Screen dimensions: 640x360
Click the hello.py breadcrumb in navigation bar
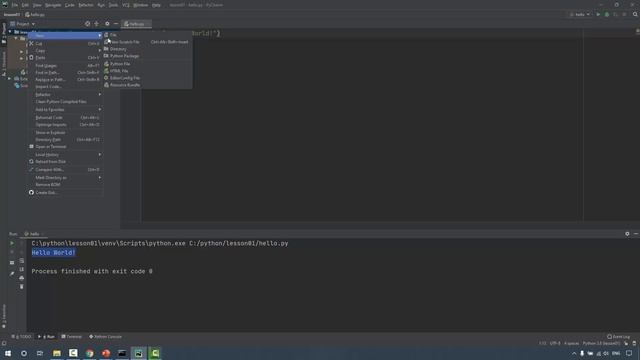[x=35, y=15]
